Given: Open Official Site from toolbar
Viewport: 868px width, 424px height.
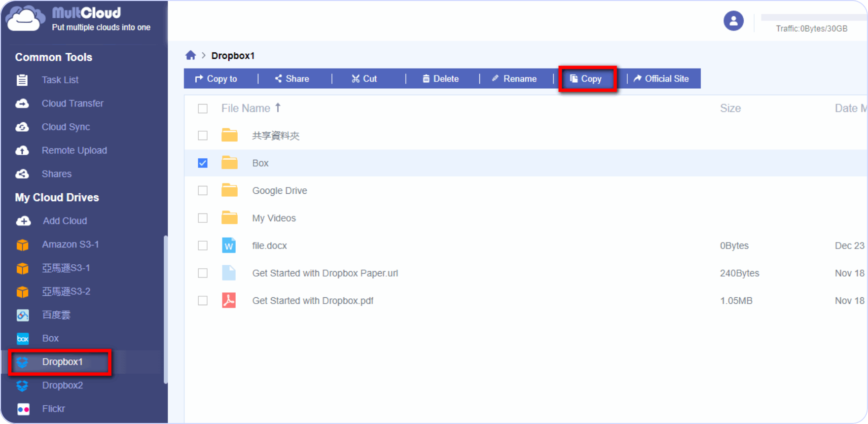Looking at the screenshot, I should click(x=661, y=79).
